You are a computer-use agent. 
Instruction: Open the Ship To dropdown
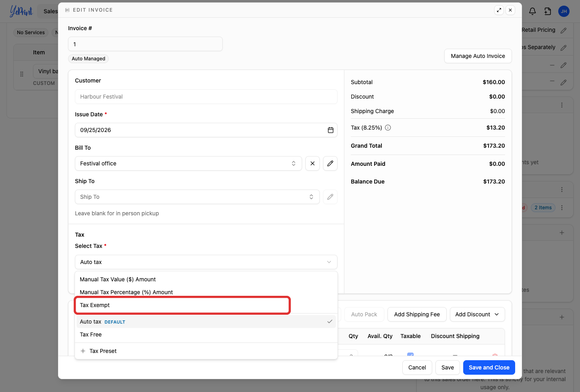pyautogui.click(x=197, y=197)
